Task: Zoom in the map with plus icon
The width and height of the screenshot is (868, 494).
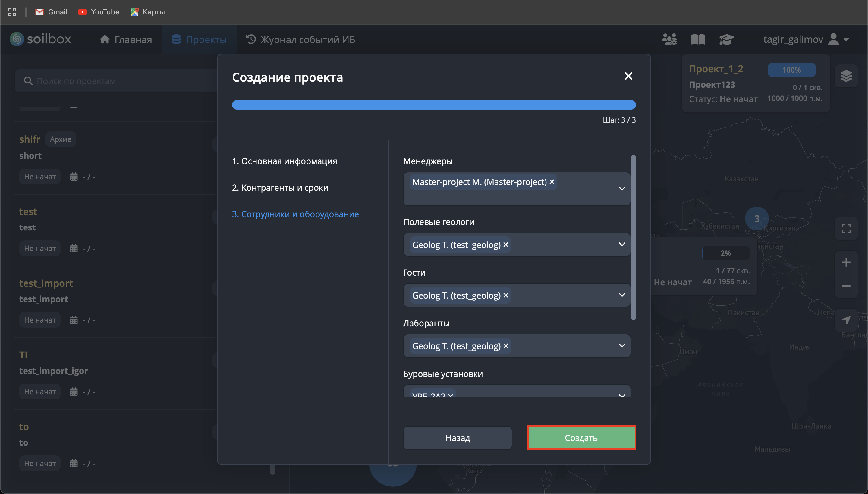Action: pos(846,262)
